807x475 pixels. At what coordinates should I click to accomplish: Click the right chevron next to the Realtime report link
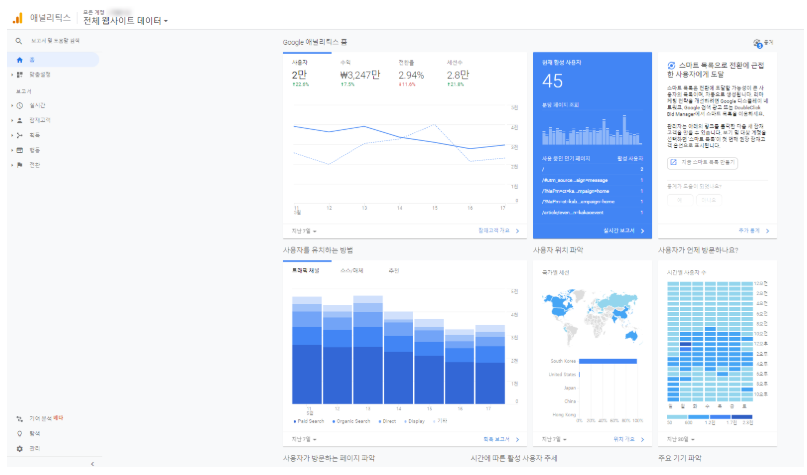tap(642, 232)
